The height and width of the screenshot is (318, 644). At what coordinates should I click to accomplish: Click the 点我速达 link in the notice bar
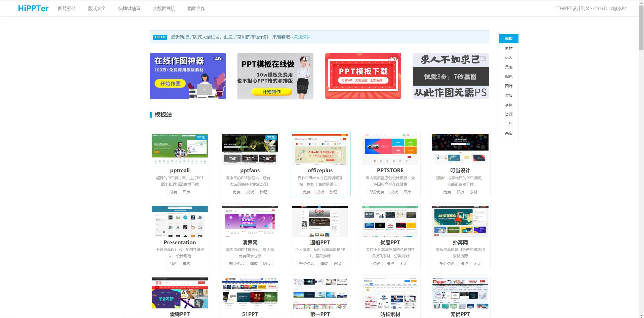(x=302, y=37)
